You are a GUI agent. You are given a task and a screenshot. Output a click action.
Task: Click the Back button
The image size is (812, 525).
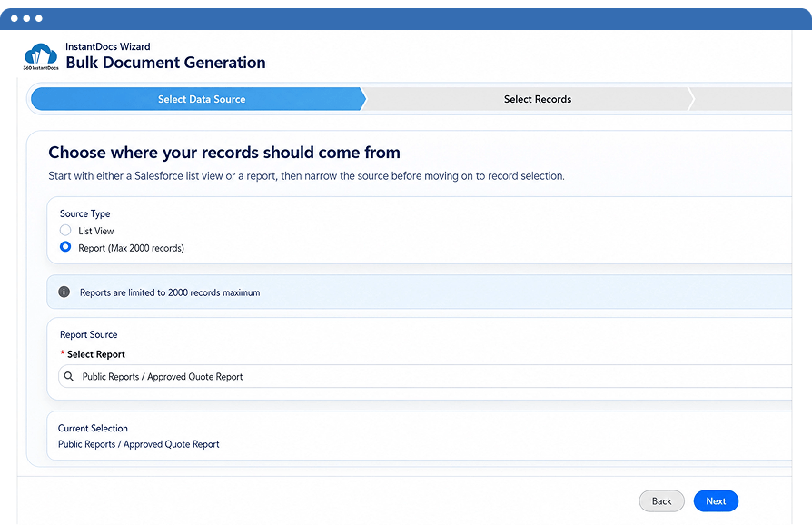(x=661, y=500)
